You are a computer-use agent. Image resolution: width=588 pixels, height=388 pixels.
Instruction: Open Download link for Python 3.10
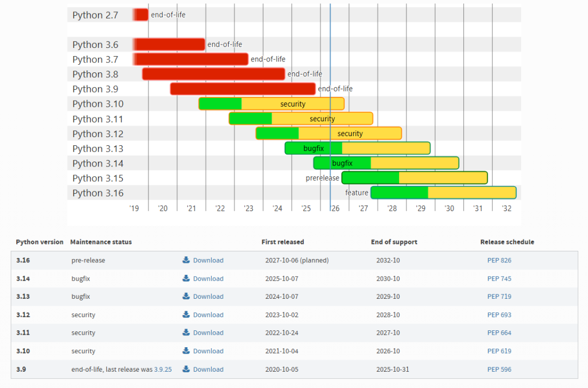[208, 351]
